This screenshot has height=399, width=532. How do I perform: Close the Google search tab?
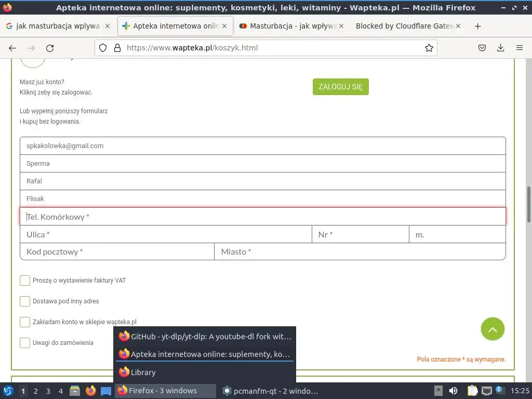click(108, 26)
